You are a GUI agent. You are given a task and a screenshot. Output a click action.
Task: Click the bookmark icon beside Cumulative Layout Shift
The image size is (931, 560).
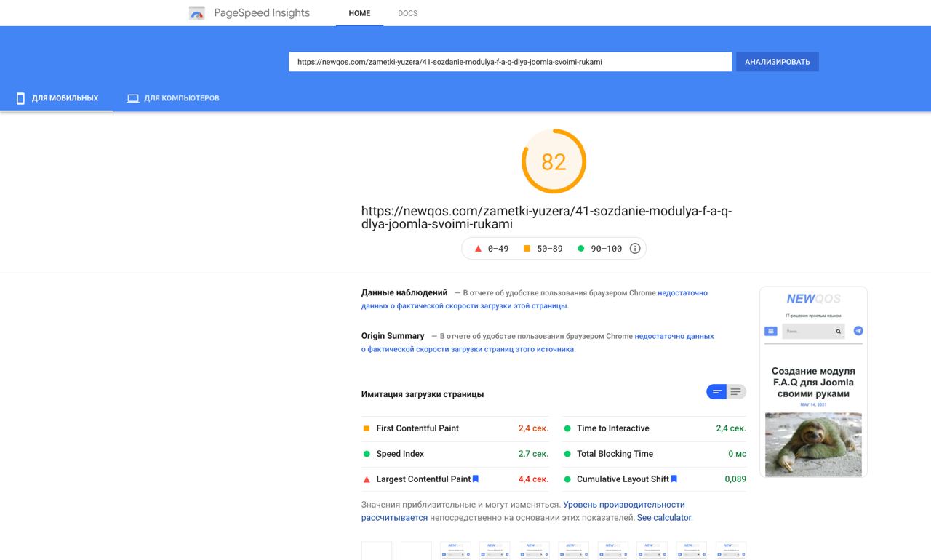[x=674, y=479]
